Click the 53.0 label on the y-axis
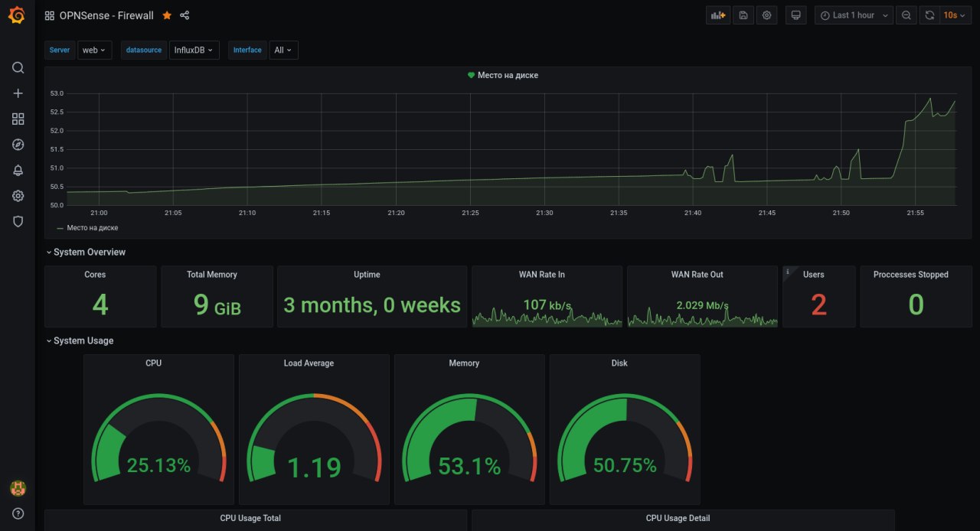 57,93
